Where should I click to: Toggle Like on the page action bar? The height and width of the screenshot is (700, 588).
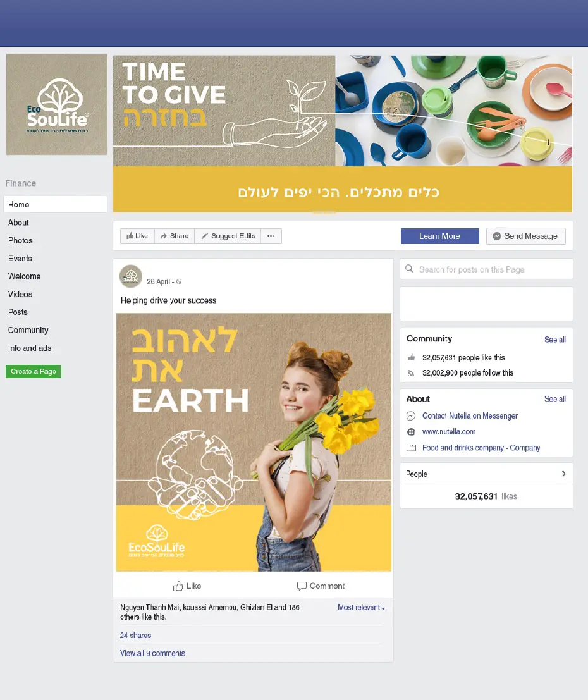[x=137, y=236]
